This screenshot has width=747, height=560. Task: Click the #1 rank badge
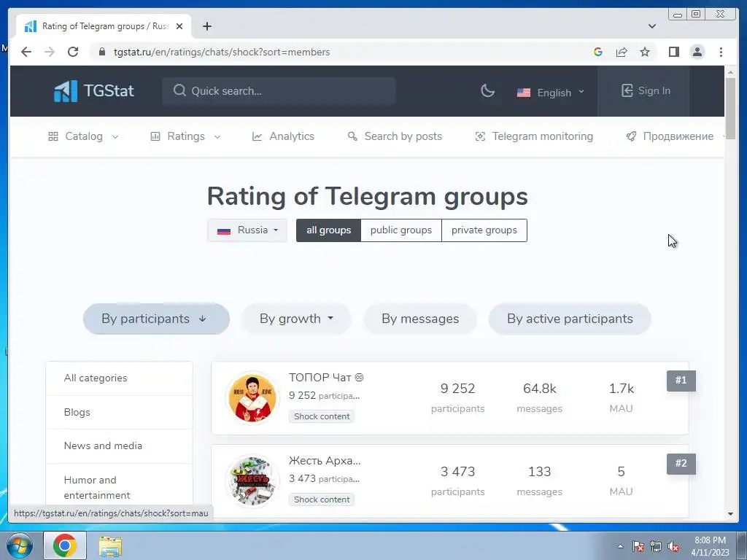(x=681, y=381)
